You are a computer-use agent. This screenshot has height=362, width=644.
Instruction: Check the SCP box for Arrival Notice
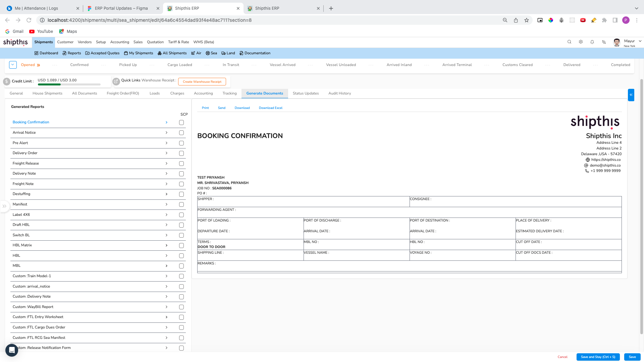181,133
